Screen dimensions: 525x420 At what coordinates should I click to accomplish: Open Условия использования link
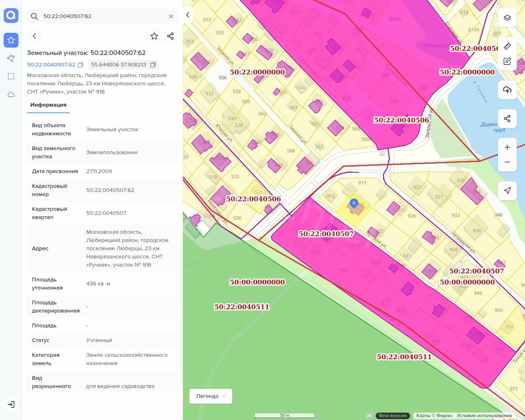484,415
